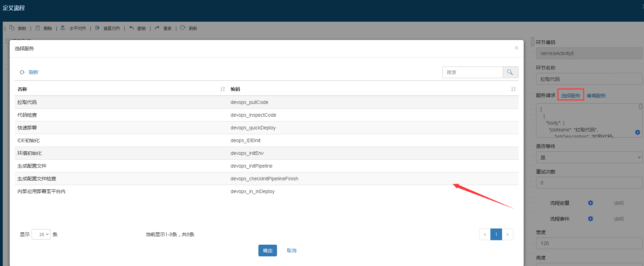Select the 生成配置文件 service row
This screenshot has height=266, width=644.
[267, 166]
